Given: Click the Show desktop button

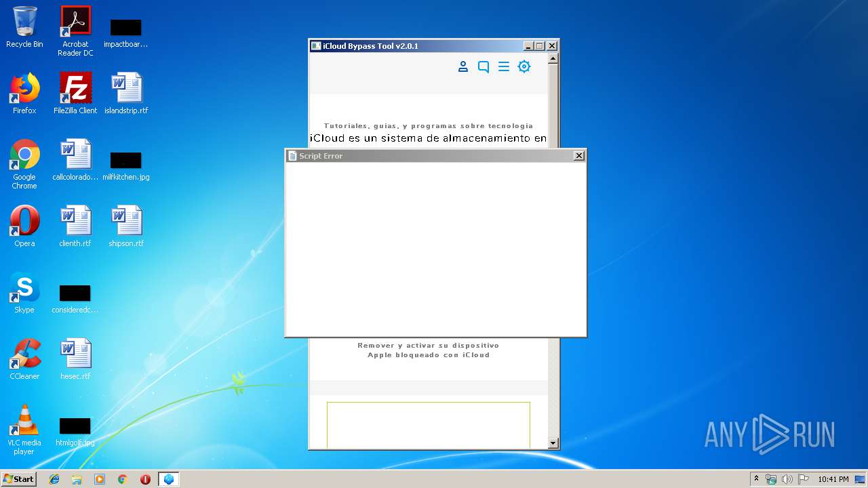Looking at the screenshot, I should [x=861, y=479].
